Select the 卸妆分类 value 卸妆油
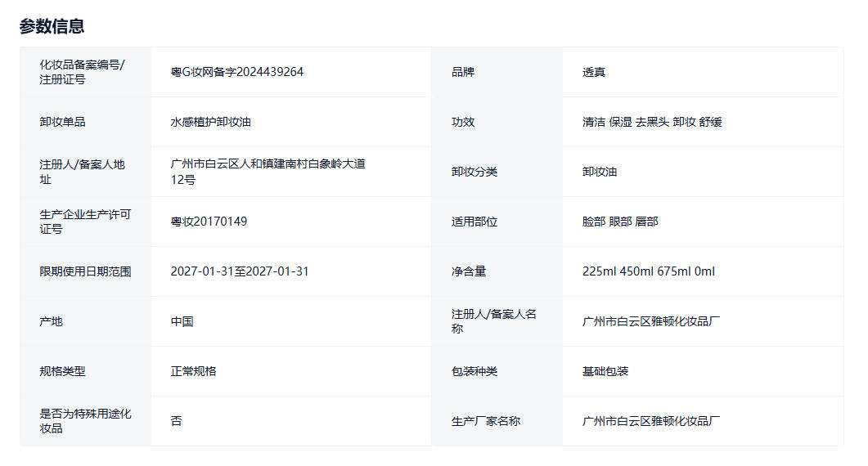The image size is (868, 466). click(x=600, y=172)
